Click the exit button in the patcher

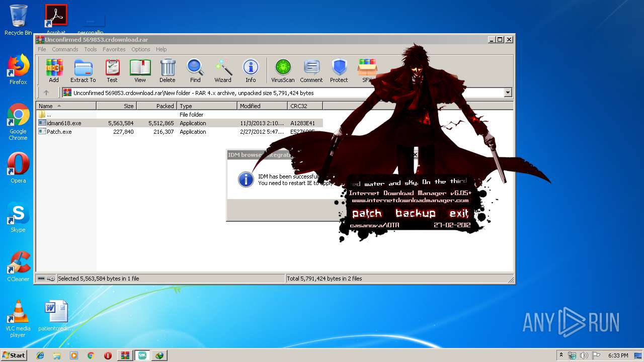(459, 213)
